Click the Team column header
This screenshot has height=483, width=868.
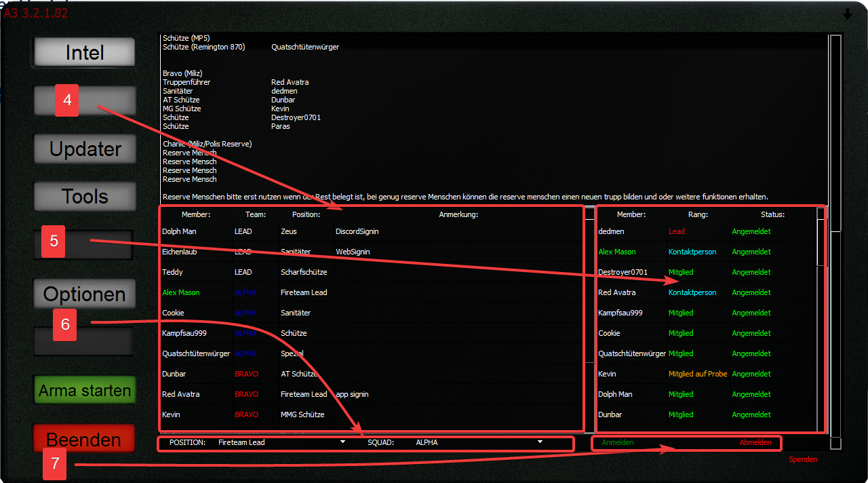(x=256, y=214)
